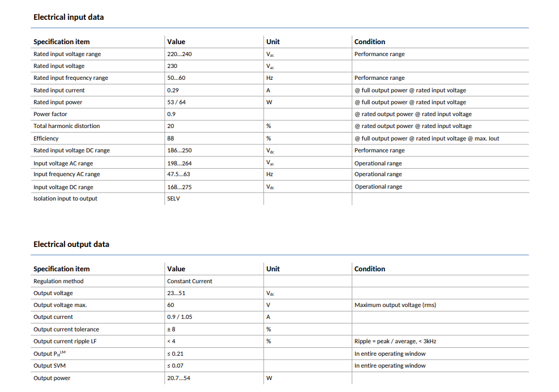The image size is (559, 392).
Task: Click the Output voltage max. row label
Action: point(60,305)
